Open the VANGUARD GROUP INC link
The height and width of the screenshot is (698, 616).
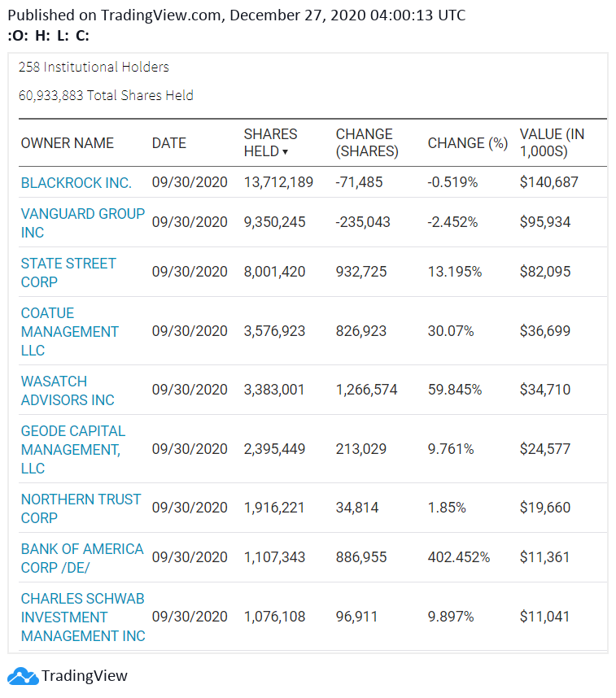coord(83,223)
